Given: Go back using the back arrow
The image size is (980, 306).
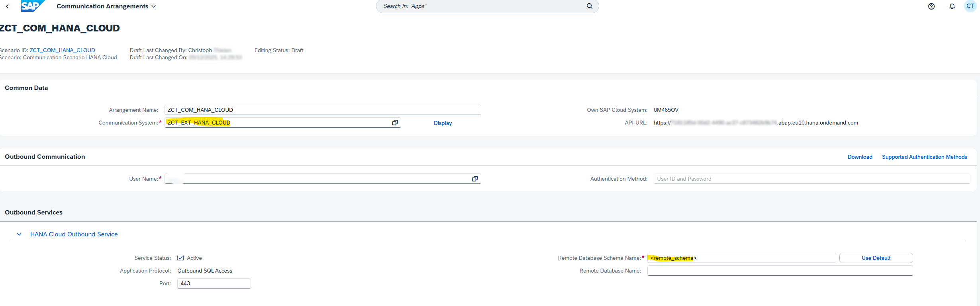Looking at the screenshot, I should click(x=7, y=6).
